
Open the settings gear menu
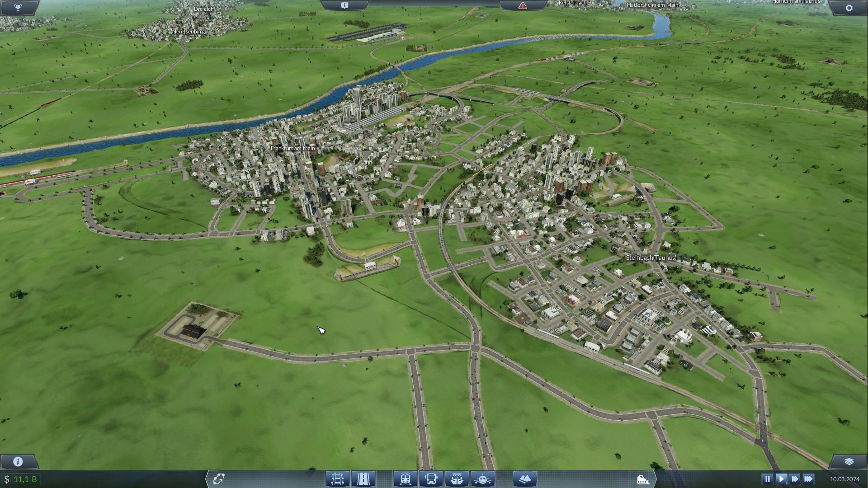[x=849, y=8]
